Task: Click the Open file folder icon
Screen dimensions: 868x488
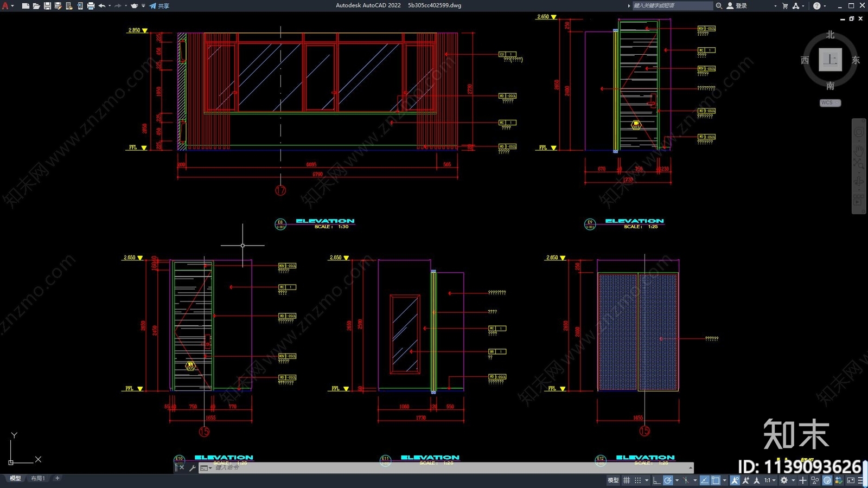Action: [36, 5]
